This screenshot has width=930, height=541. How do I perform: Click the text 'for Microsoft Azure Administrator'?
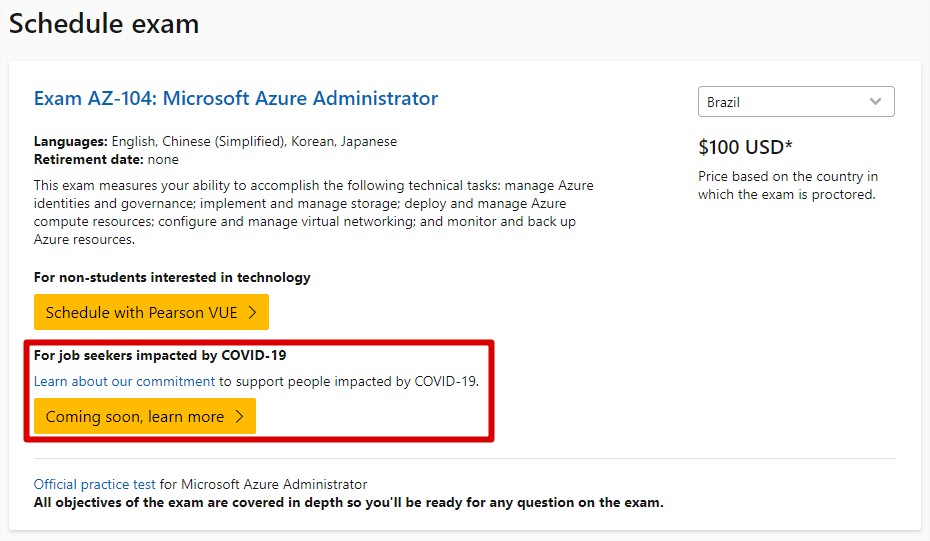click(263, 484)
